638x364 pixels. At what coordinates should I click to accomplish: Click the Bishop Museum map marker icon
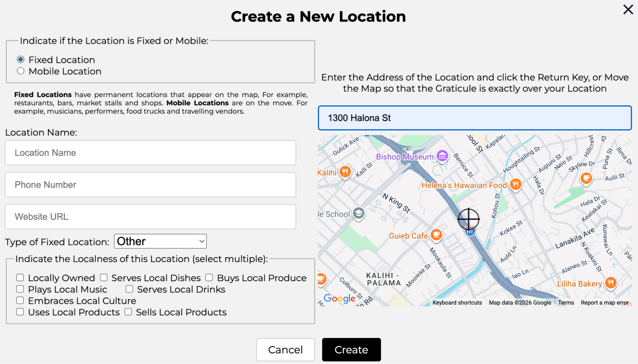click(442, 156)
